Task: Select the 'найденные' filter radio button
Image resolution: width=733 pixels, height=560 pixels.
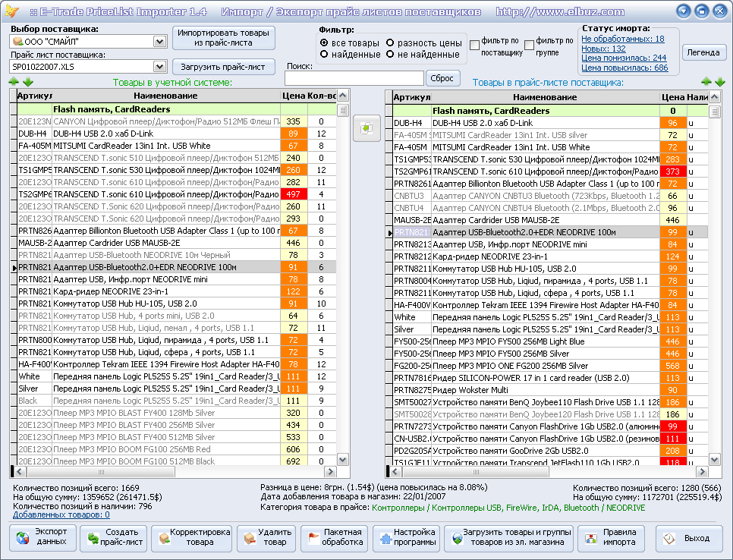Action: pos(326,55)
